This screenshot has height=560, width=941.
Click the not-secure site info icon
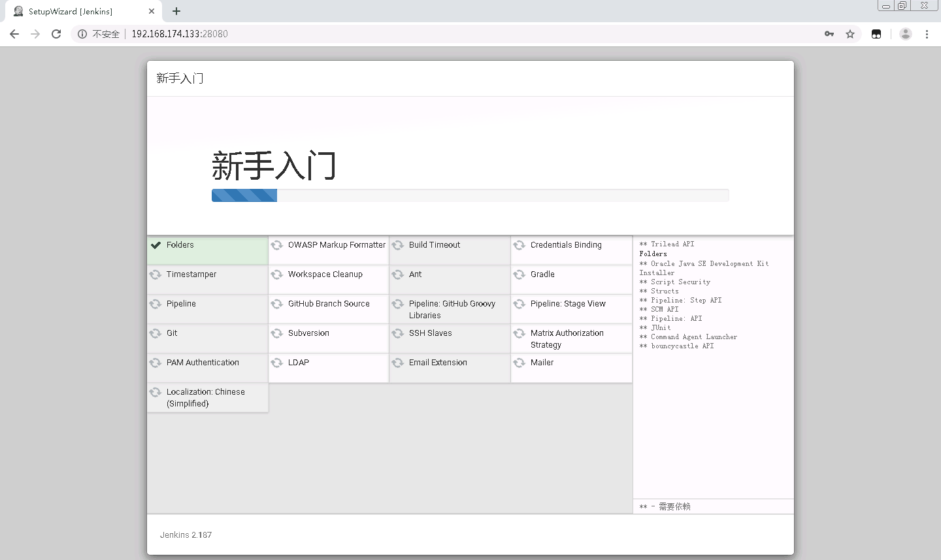point(82,34)
